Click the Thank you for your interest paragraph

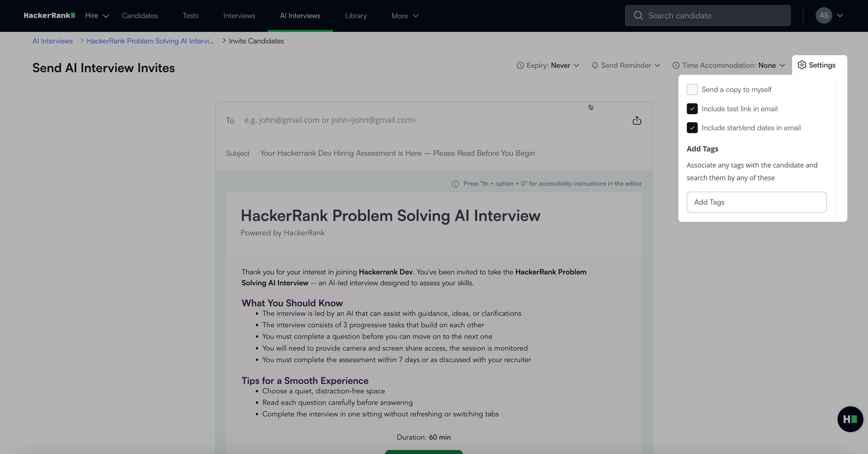click(414, 277)
